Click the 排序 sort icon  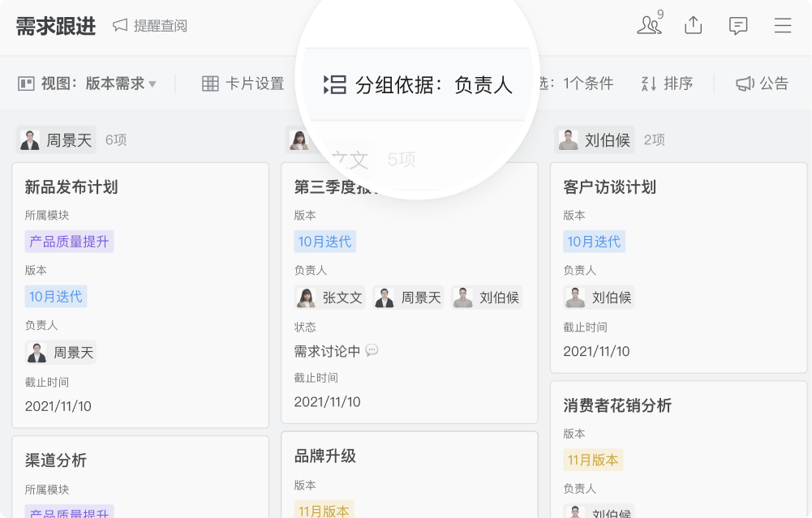pos(649,83)
